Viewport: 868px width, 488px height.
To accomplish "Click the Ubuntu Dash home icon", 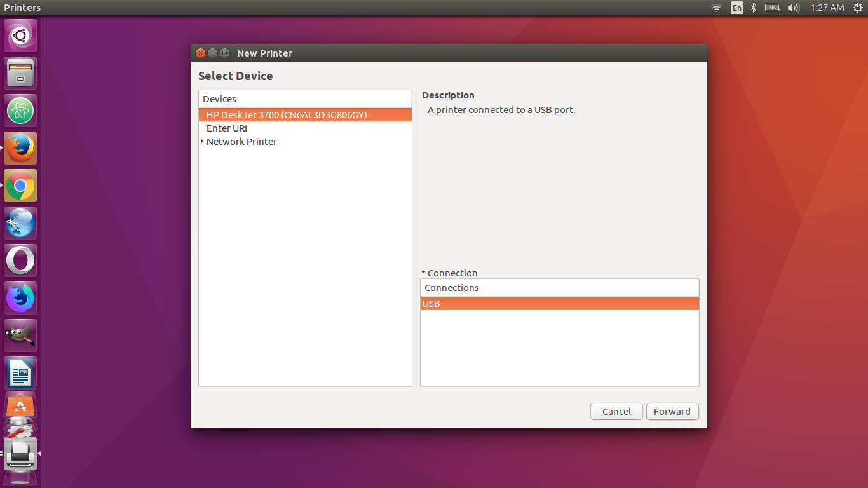I will (x=20, y=36).
